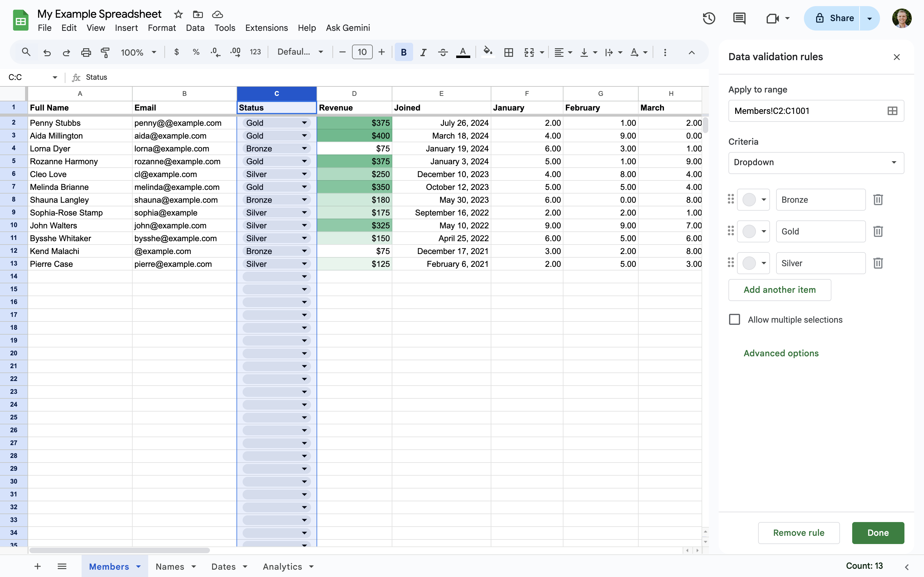Open version history via the clock icon

tap(709, 18)
